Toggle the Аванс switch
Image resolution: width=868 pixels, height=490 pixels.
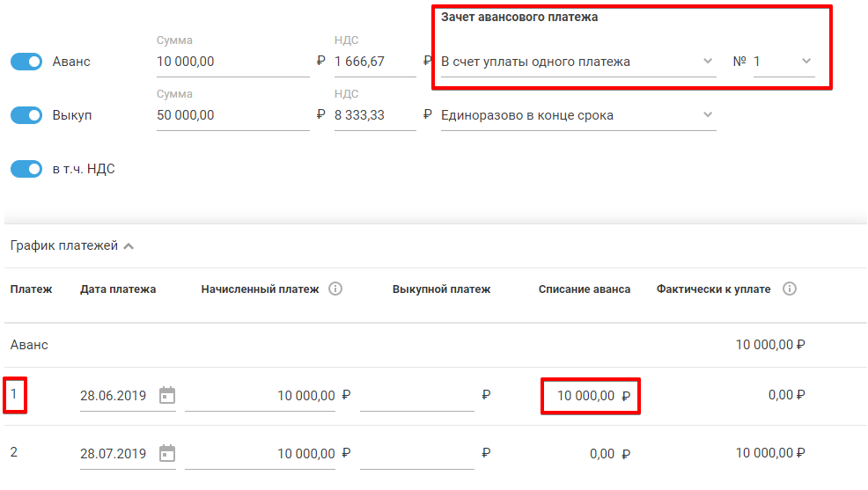(x=26, y=62)
